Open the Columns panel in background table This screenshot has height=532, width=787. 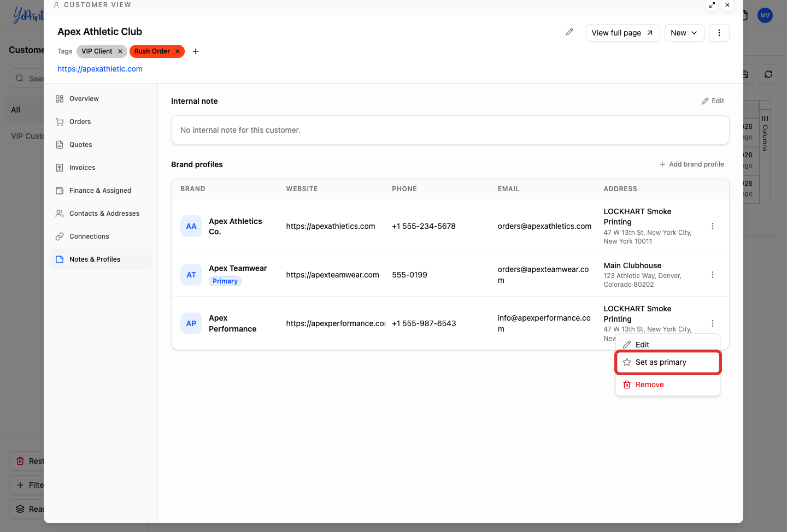coord(765,133)
